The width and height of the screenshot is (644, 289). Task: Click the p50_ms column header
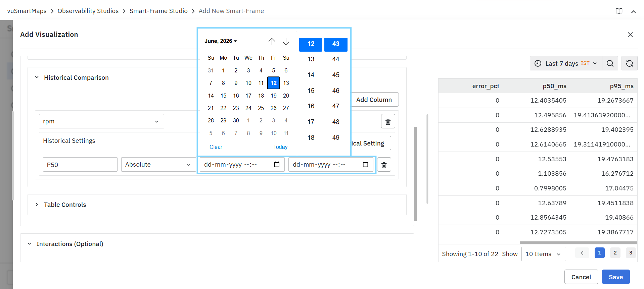(x=554, y=86)
